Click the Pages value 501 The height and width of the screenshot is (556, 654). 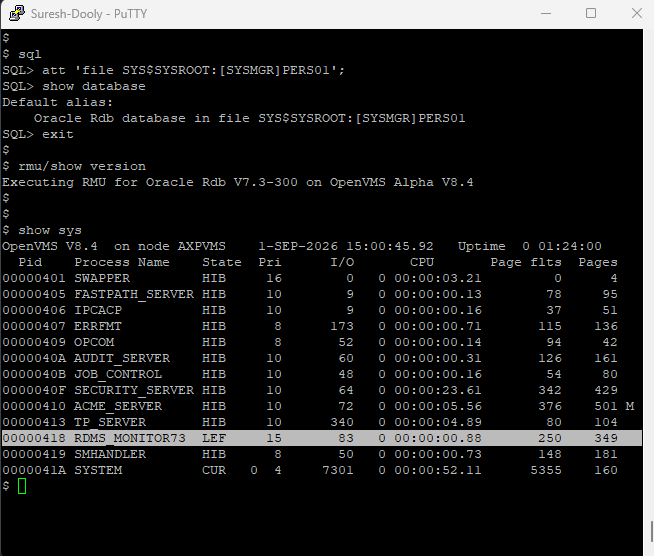click(606, 406)
